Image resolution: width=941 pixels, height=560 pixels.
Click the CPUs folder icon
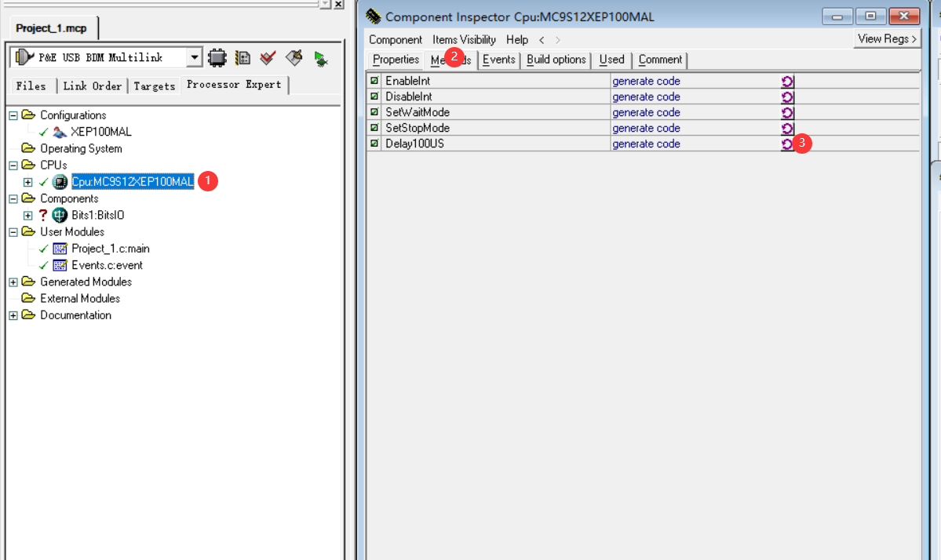coord(28,164)
